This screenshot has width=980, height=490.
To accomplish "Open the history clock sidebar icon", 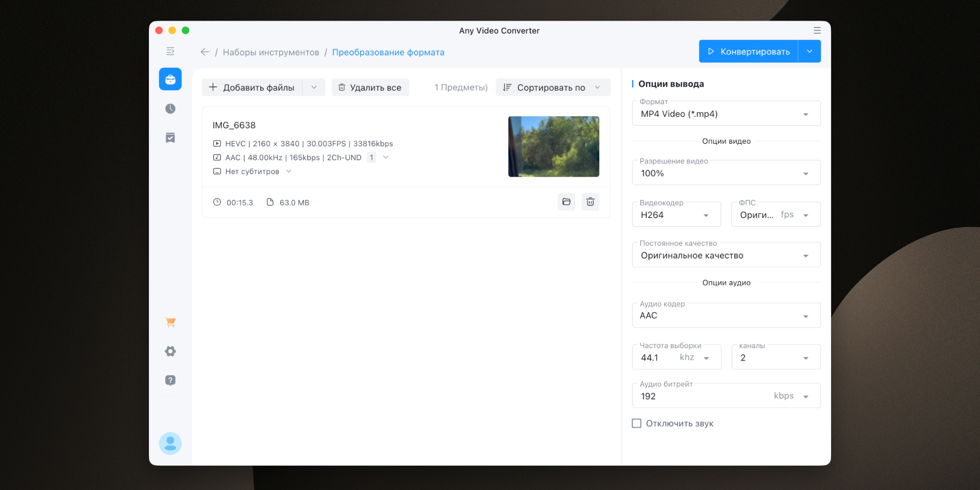I will pos(170,109).
